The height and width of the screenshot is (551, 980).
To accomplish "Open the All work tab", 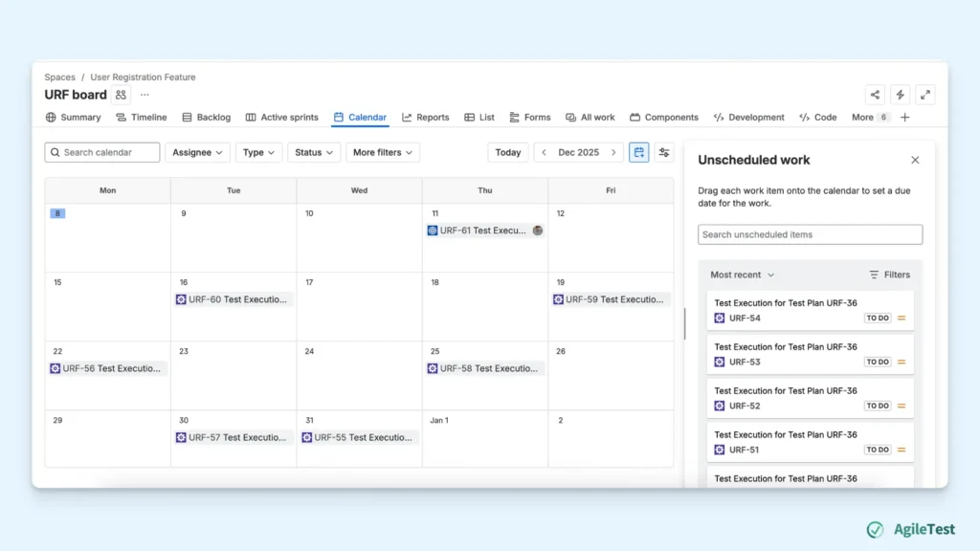I will [590, 118].
